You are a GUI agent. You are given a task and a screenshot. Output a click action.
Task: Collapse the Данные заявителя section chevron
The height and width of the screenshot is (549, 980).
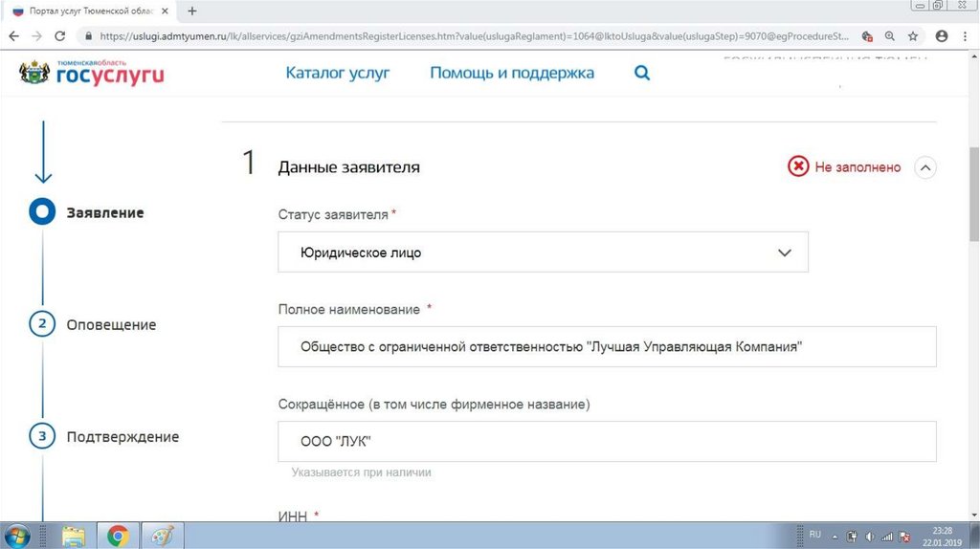point(925,167)
